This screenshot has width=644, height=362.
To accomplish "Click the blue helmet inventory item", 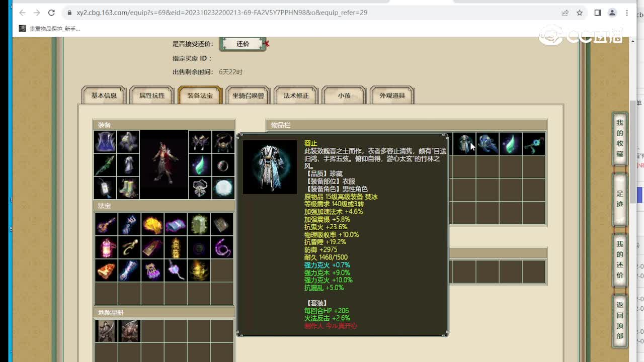I will pyautogui.click(x=488, y=144).
